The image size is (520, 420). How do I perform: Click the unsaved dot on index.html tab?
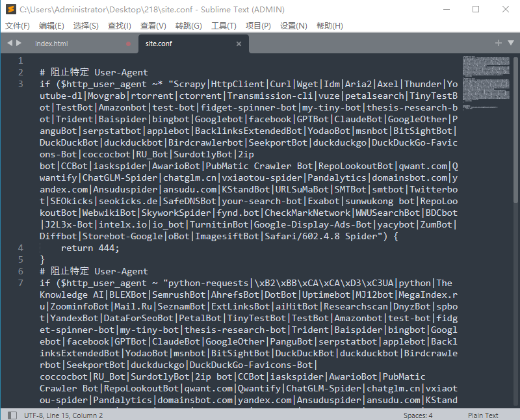pyautogui.click(x=128, y=44)
